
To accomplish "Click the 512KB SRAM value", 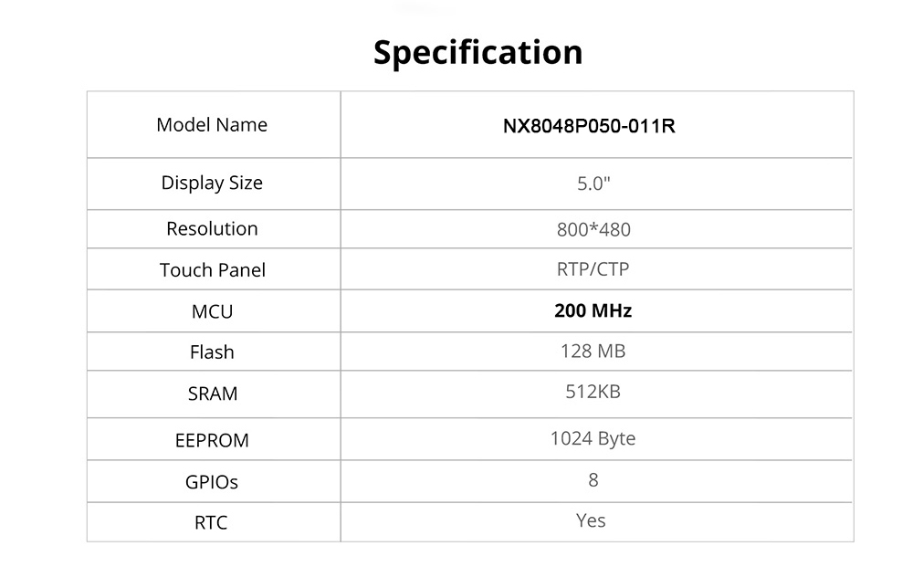I will click(x=593, y=392).
